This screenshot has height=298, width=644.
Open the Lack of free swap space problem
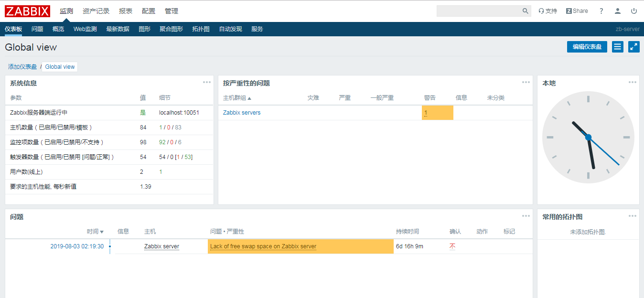coord(263,246)
